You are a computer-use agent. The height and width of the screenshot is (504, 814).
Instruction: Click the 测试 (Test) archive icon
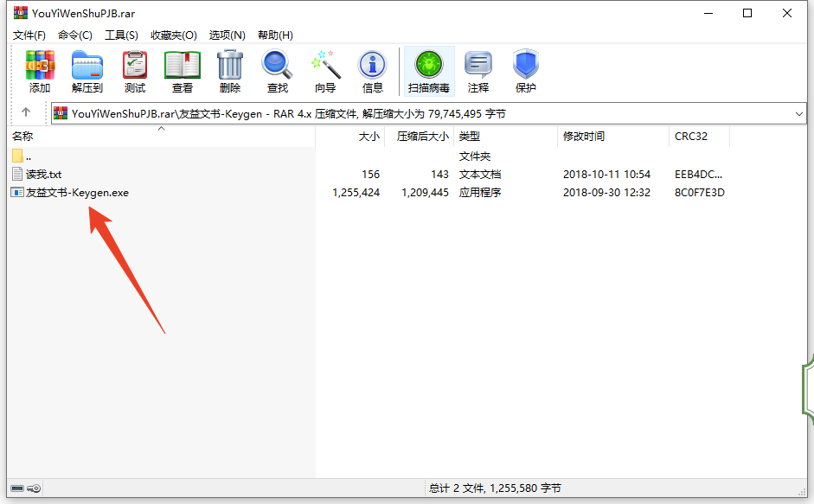[134, 71]
